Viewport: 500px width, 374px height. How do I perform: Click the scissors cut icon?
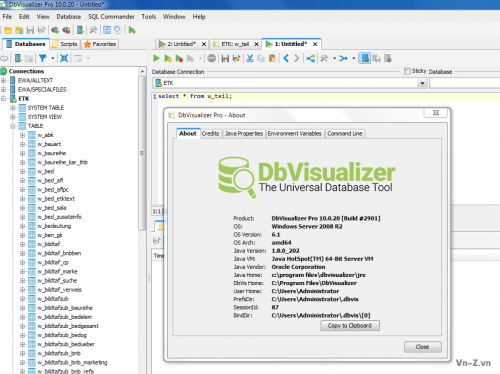pyautogui.click(x=250, y=58)
